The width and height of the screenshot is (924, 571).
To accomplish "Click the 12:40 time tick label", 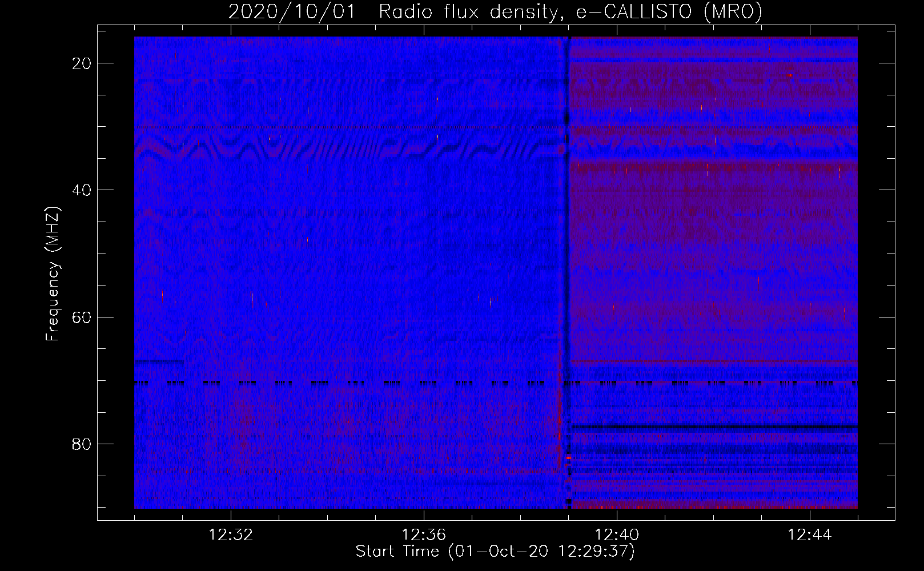I will 617,535.
